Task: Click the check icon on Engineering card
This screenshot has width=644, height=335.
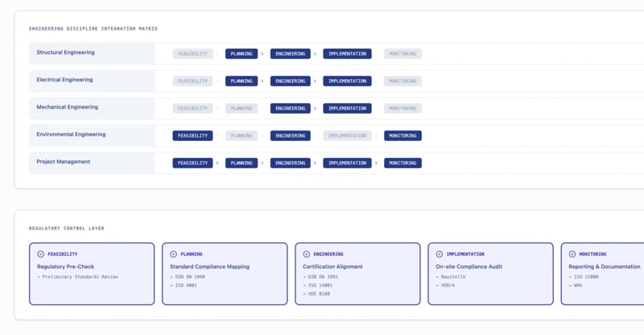Action: click(x=306, y=254)
